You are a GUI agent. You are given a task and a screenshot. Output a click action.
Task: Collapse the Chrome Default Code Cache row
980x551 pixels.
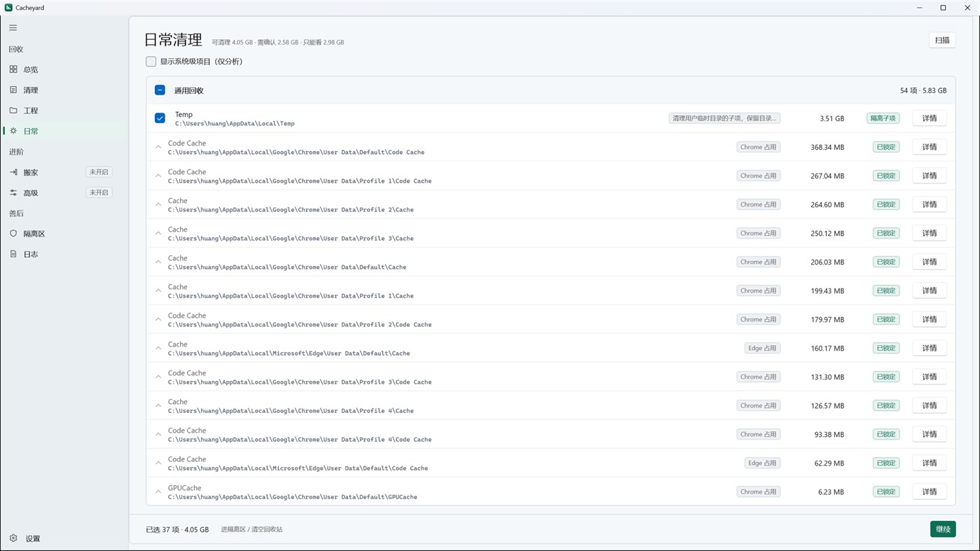pos(158,147)
